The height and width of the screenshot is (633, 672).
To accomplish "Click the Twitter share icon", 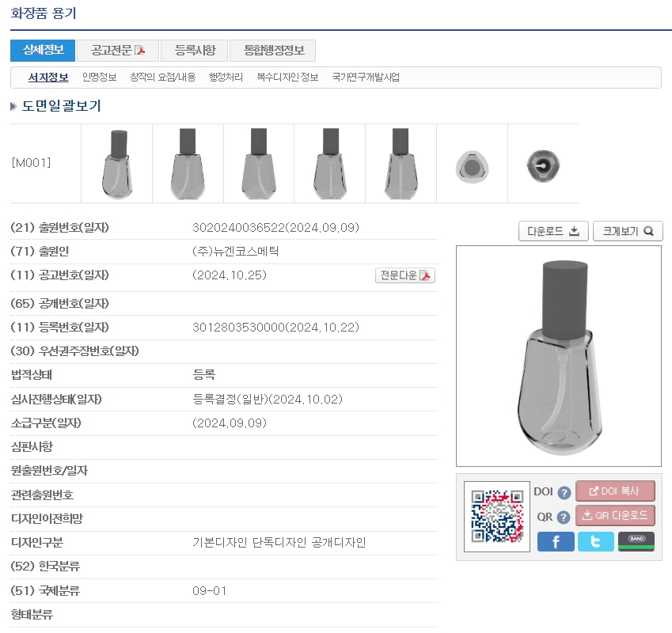I will pyautogui.click(x=595, y=541).
